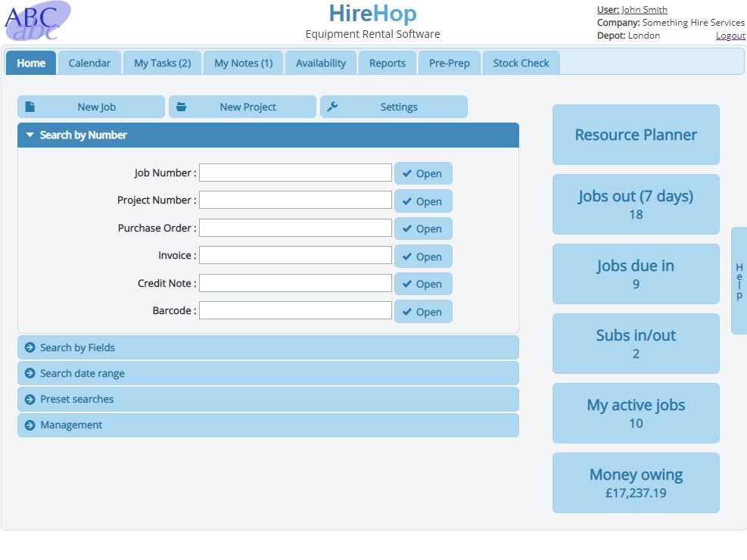
Task: Click the arrow icon beside Preset searches
Action: click(x=30, y=399)
